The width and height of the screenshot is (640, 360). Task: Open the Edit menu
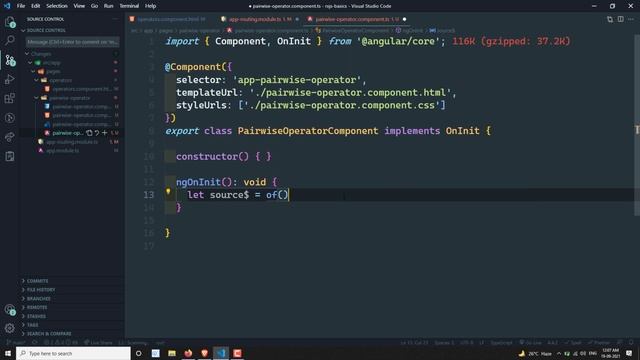click(x=36, y=6)
